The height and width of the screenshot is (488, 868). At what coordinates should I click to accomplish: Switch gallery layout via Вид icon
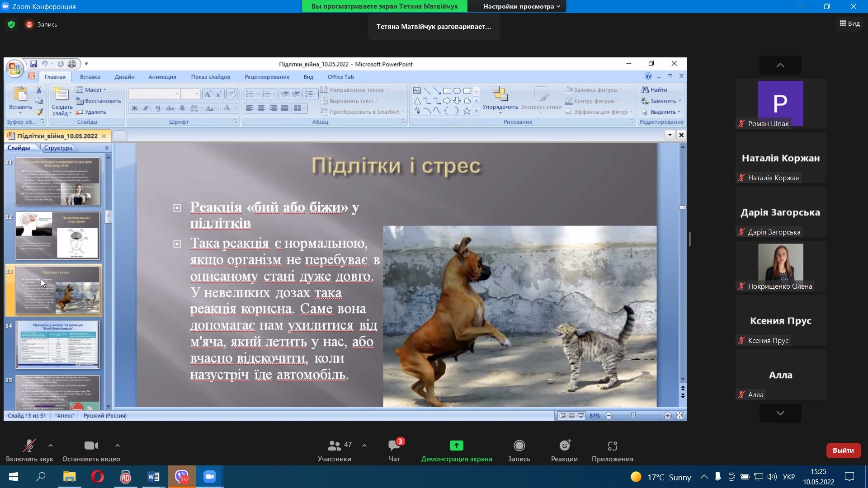[x=849, y=23]
